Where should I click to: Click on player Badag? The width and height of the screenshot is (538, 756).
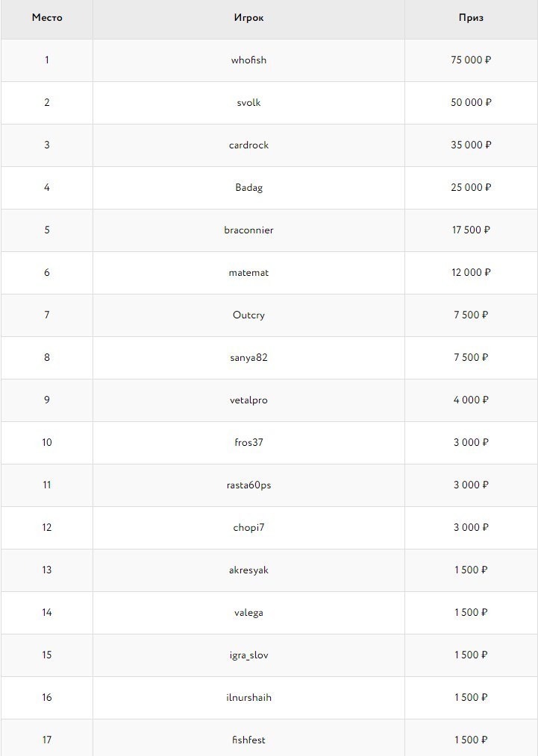(x=248, y=188)
